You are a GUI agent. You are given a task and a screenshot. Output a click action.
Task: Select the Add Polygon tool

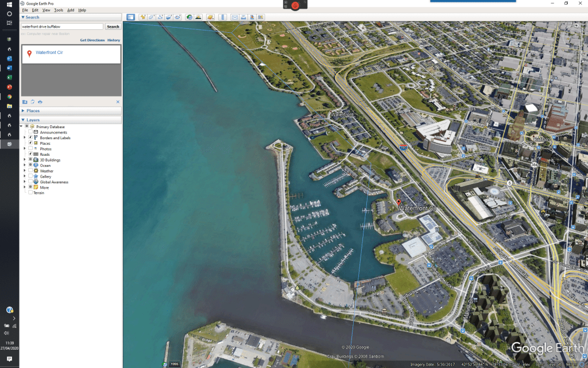(152, 17)
